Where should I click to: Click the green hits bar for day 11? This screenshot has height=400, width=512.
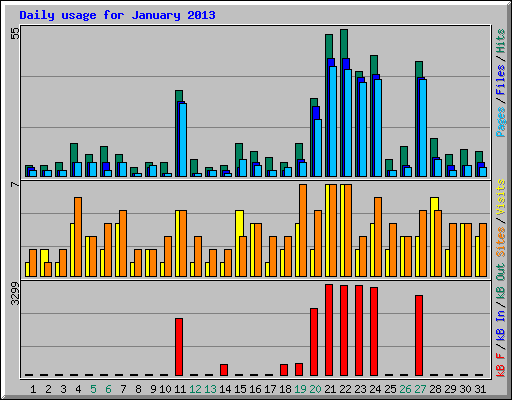pyautogui.click(x=179, y=96)
